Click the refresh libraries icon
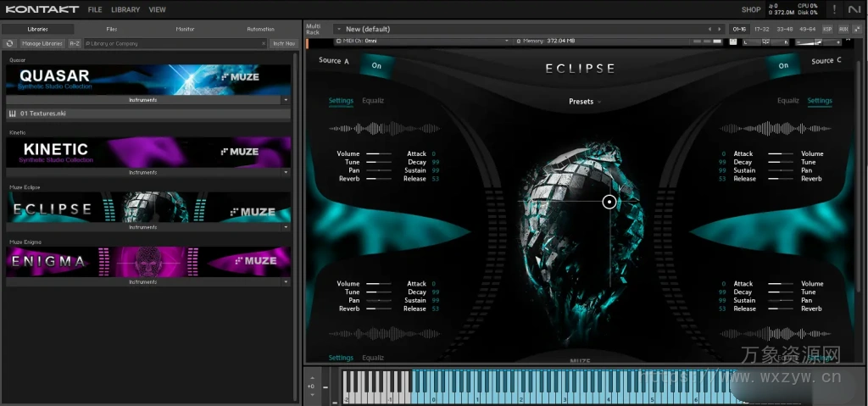This screenshot has height=406, width=868. pos(9,43)
